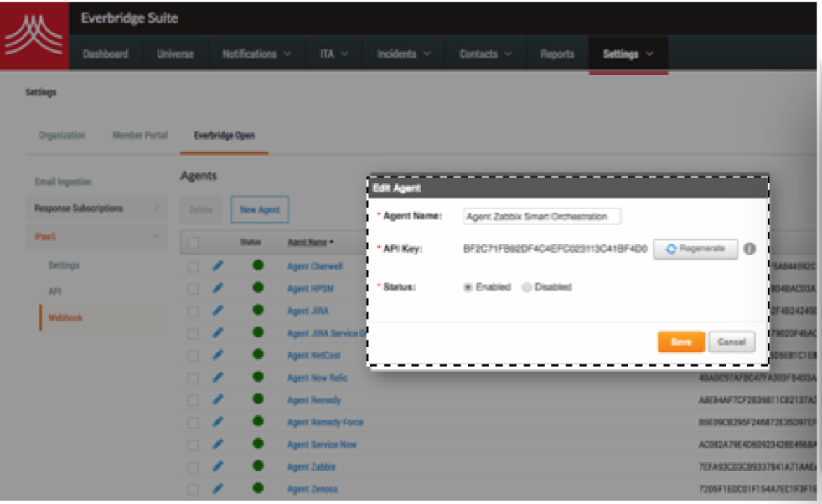Cancel the Edit Agent dialog
This screenshot has height=504, width=822.
coord(732,342)
